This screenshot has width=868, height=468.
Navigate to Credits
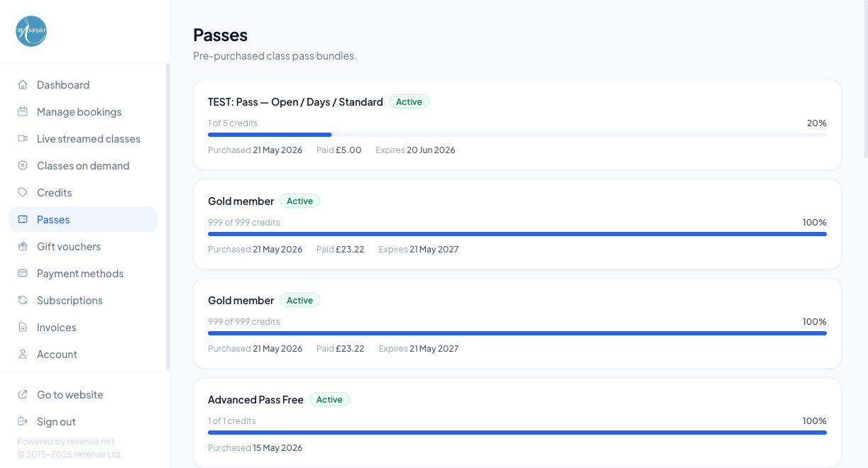[83, 192]
